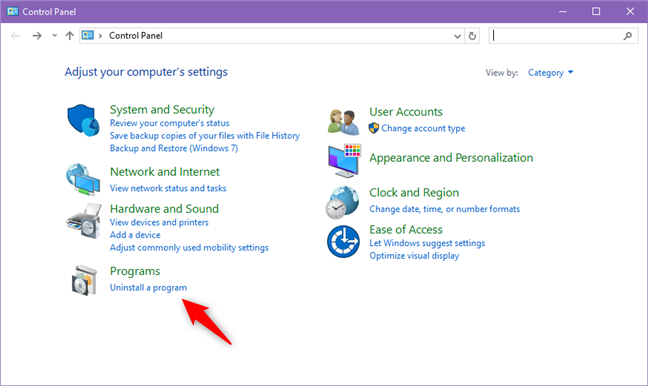Image resolution: width=648 pixels, height=386 pixels.
Task: Refresh the Control Panel view
Action: pos(472,36)
